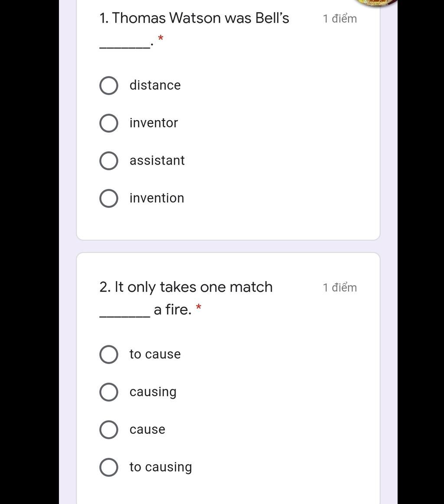Choose 'inventor' for question 1
Viewport: 444px width, 504px height.
[x=109, y=123]
